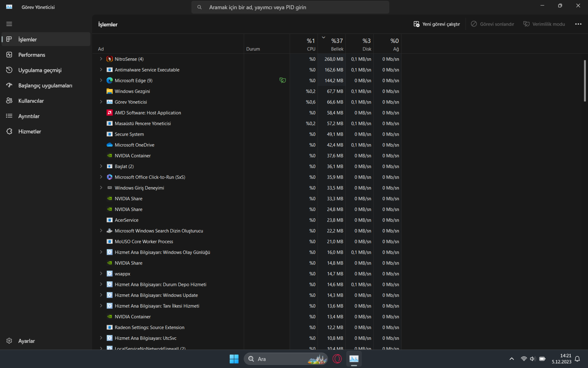Screen dimensions: 588x368
Task: Open the Ayrıntılar page
Action: coord(46,116)
